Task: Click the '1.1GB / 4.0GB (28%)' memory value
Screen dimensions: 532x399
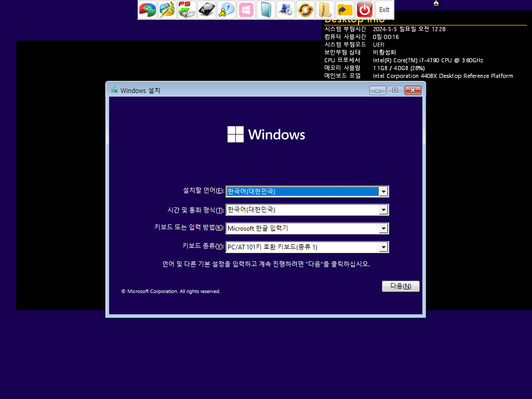Action: click(x=398, y=68)
